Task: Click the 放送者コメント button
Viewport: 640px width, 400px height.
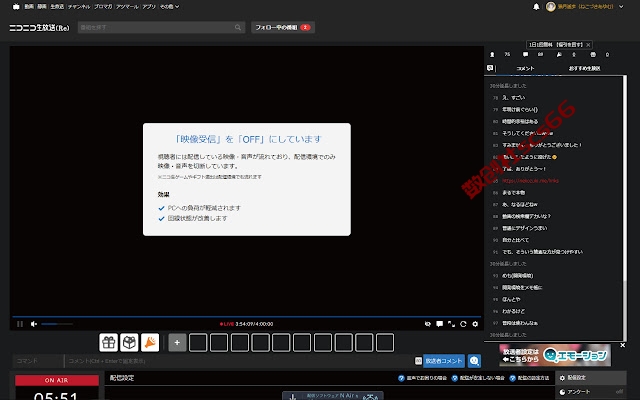Action: 444,361
